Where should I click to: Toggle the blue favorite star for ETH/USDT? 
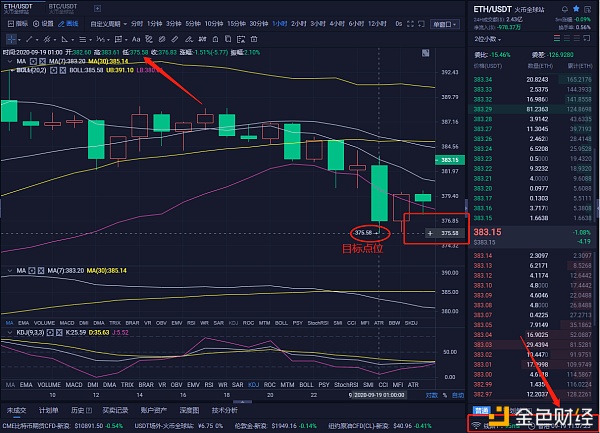click(x=576, y=9)
